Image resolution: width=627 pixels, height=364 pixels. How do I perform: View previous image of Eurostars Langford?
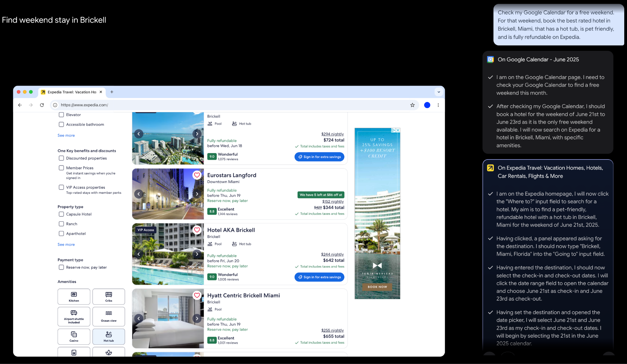pos(139,194)
